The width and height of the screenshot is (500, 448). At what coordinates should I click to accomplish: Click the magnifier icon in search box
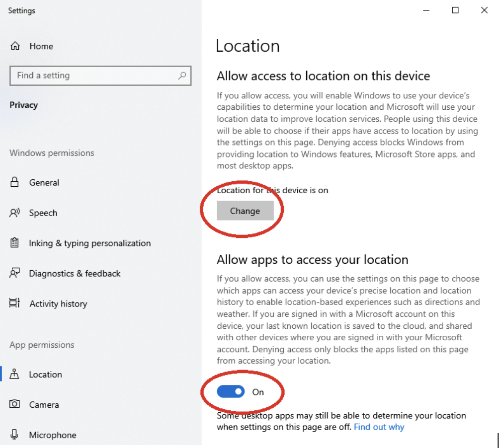(x=182, y=75)
